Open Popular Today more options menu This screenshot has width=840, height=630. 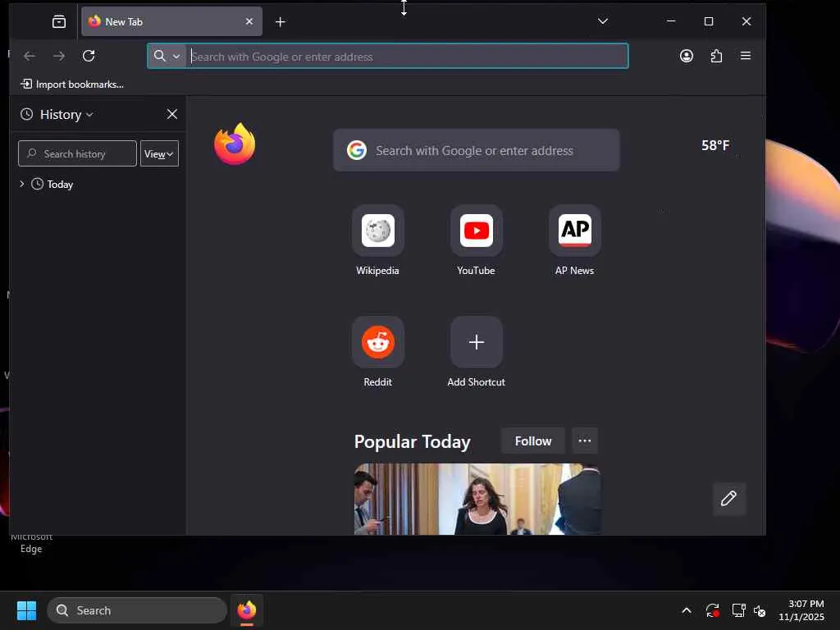coord(584,441)
